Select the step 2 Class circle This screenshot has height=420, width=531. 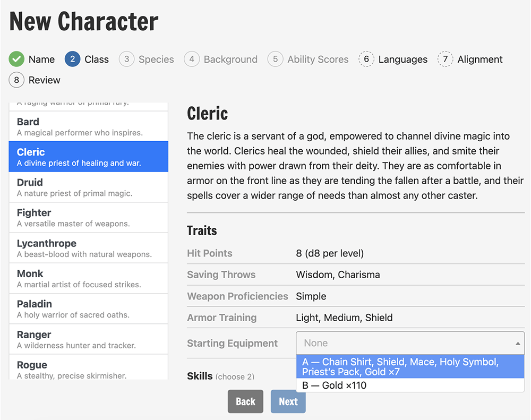coord(72,59)
